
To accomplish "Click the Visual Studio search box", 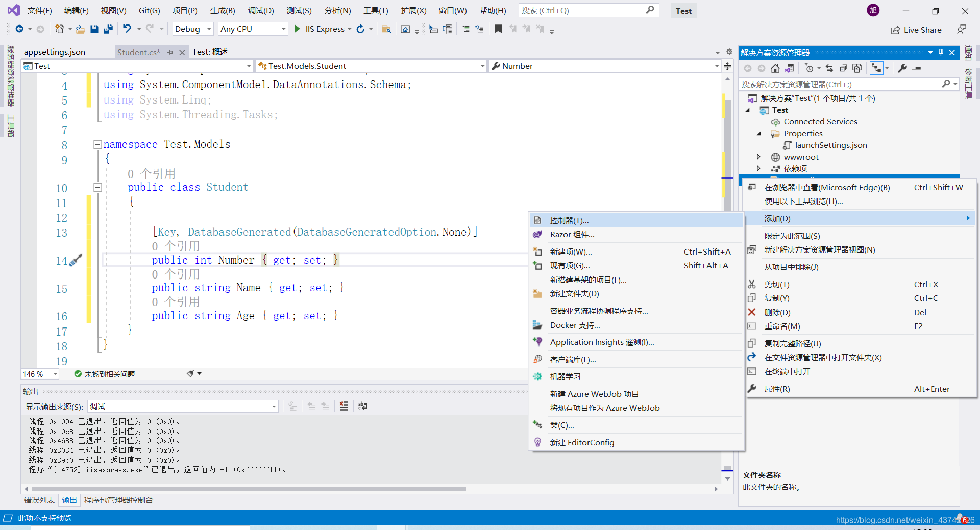I will coord(589,10).
